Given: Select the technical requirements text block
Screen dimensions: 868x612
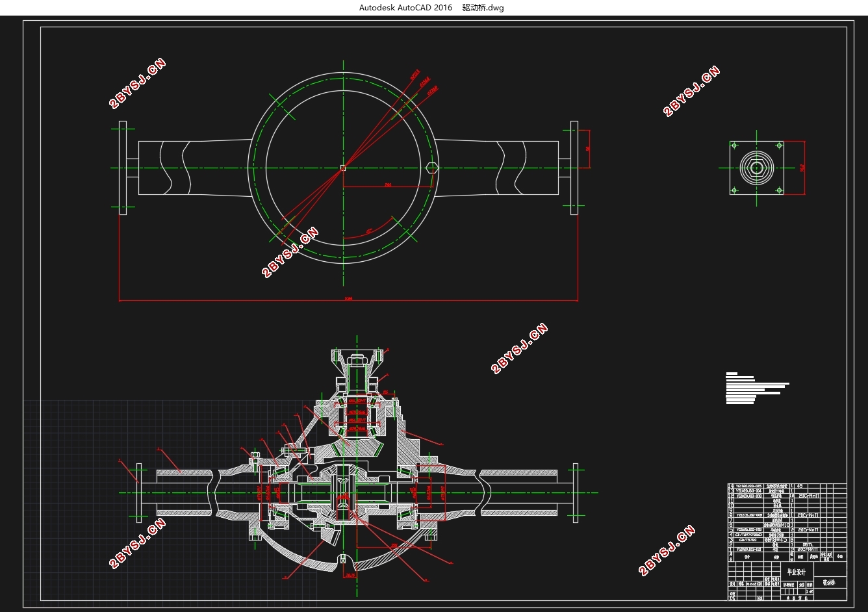Looking at the screenshot, I should tap(757, 388).
